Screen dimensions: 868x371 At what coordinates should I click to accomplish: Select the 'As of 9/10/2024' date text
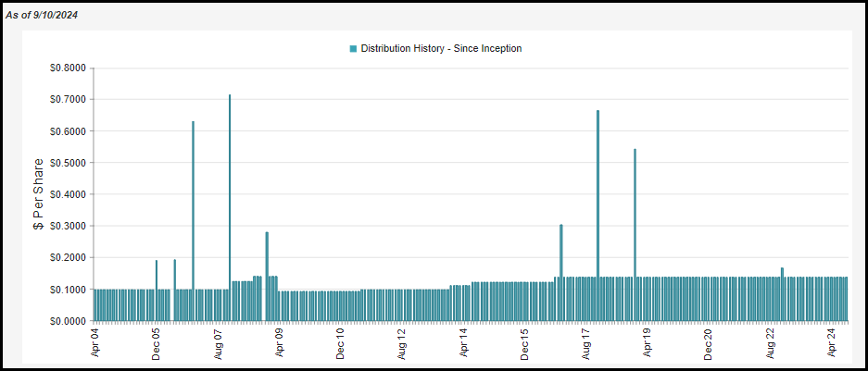coord(42,16)
